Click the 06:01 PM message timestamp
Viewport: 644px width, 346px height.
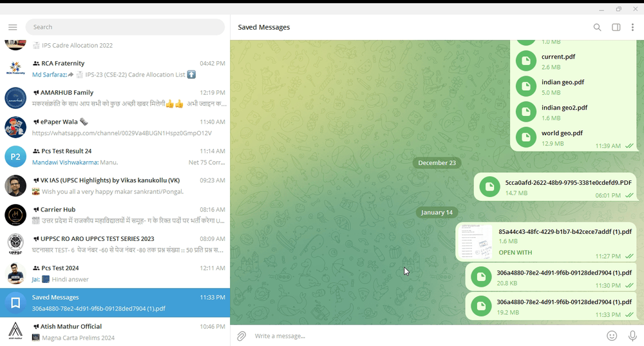coord(609,196)
